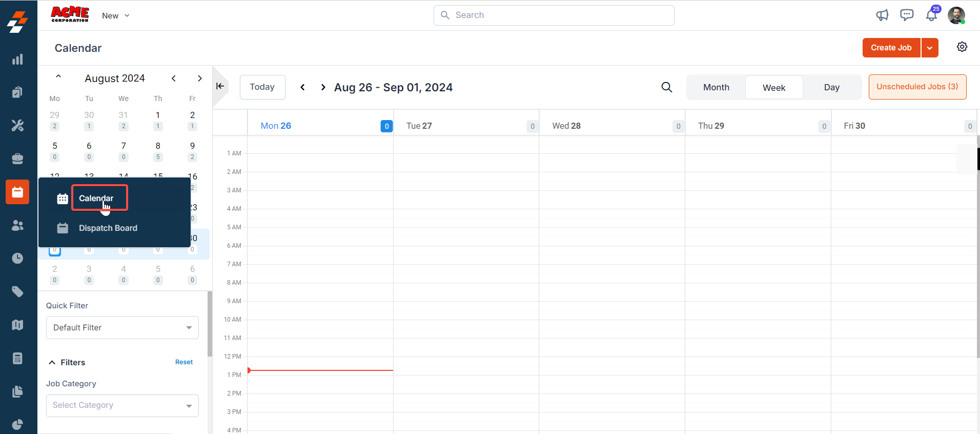Open the wrench and screwdriver tools icon
The image size is (980, 434).
(17, 125)
